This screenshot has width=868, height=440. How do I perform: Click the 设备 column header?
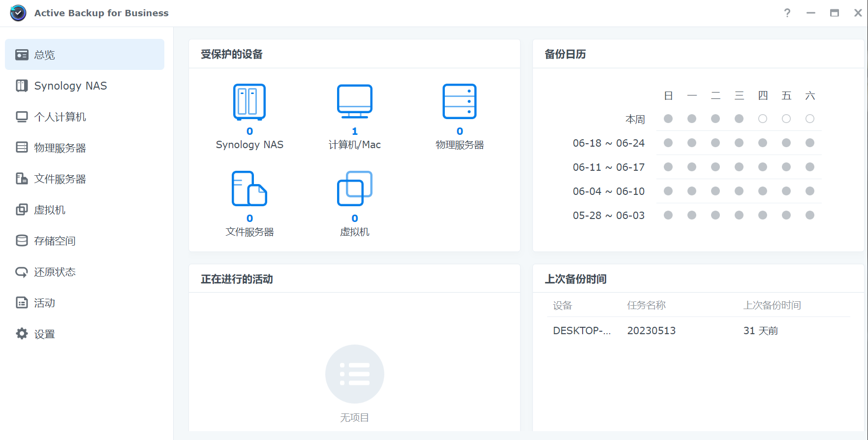click(562, 306)
